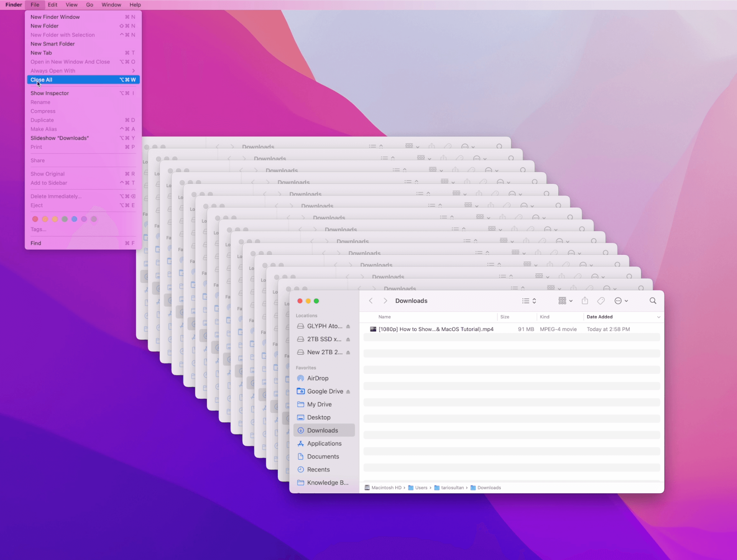Choose New Smart Folder menu item
The image size is (737, 560).
[83, 44]
